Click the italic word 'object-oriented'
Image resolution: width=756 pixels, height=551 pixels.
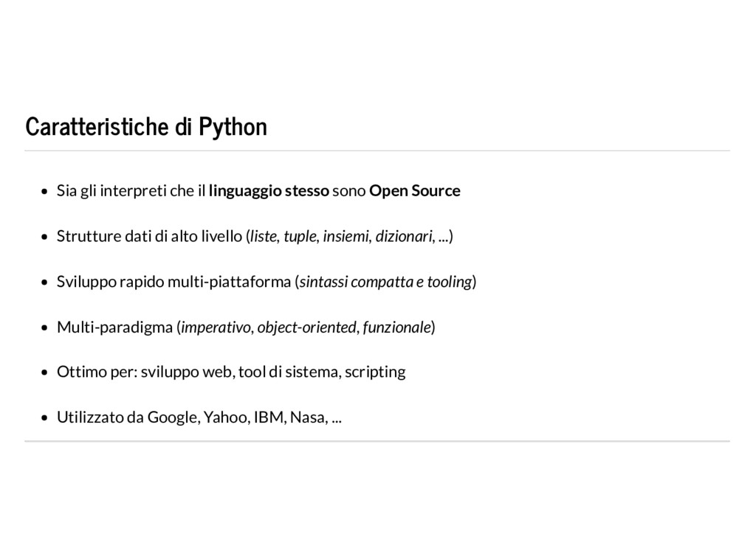pyautogui.click(x=306, y=328)
